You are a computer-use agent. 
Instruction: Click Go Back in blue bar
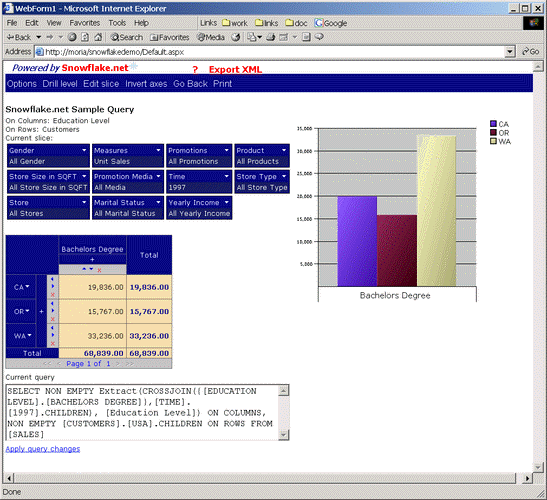pos(190,84)
